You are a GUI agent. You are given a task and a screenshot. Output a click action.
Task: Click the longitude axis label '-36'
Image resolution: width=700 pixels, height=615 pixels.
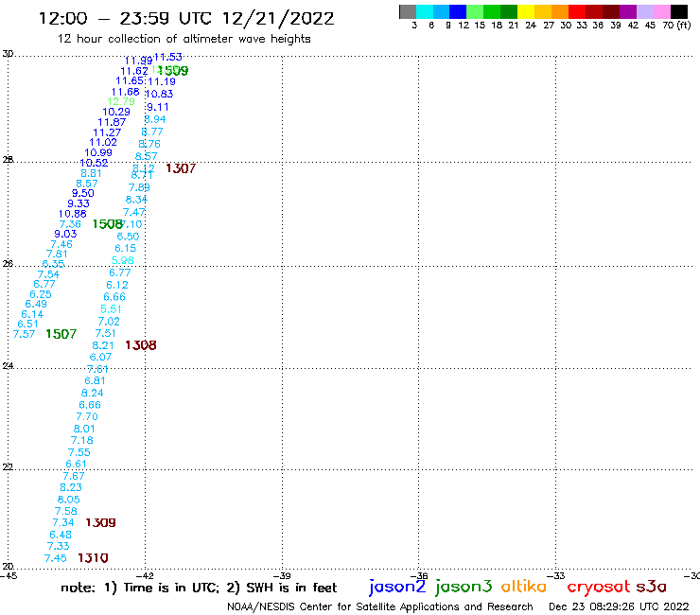(x=419, y=575)
